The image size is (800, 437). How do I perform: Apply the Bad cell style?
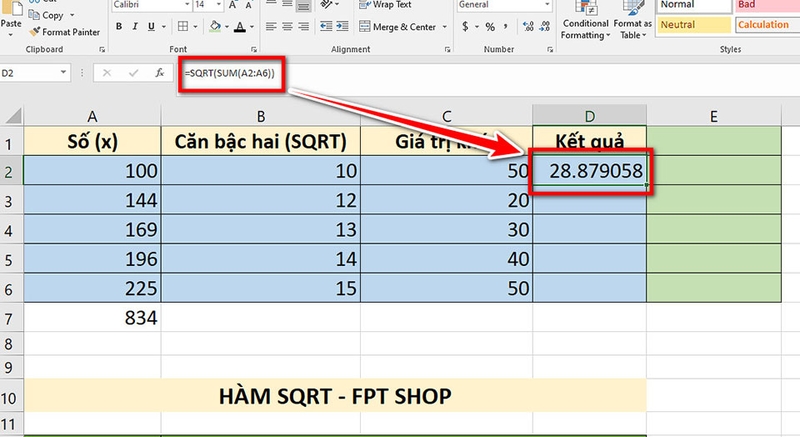coord(768,6)
